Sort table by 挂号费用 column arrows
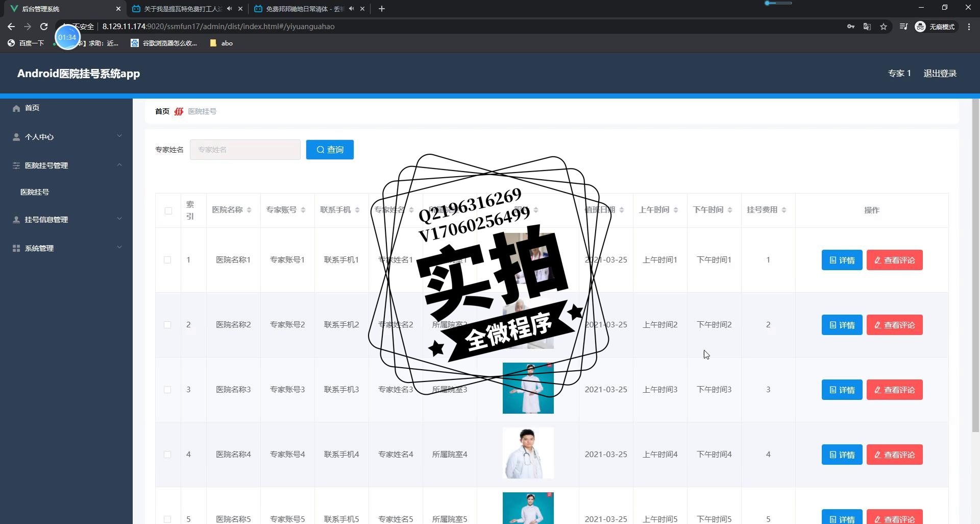The width and height of the screenshot is (980, 524). point(784,210)
